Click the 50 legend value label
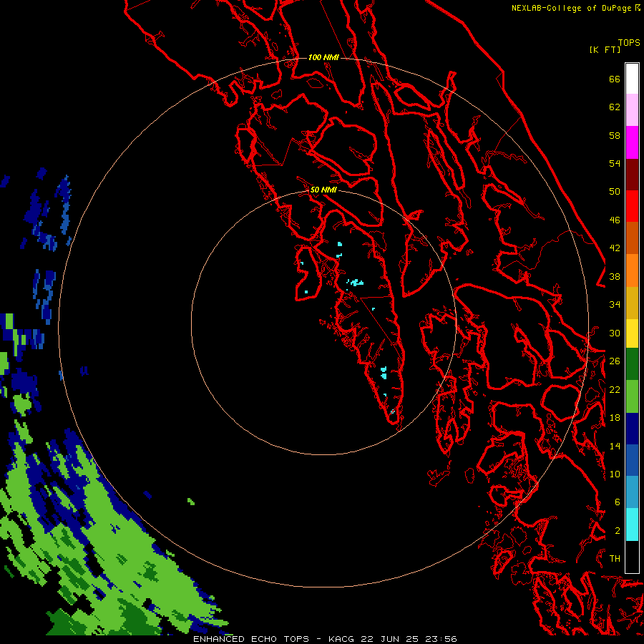 615,192
